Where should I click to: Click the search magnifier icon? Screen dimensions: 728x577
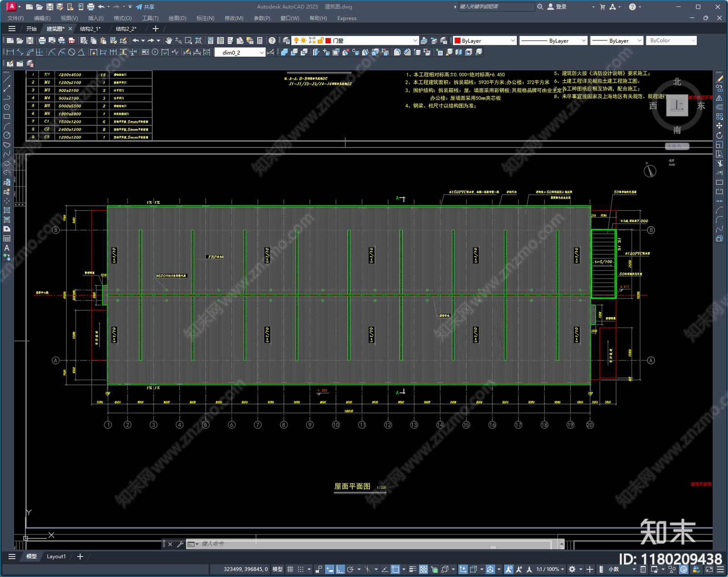[x=540, y=7]
